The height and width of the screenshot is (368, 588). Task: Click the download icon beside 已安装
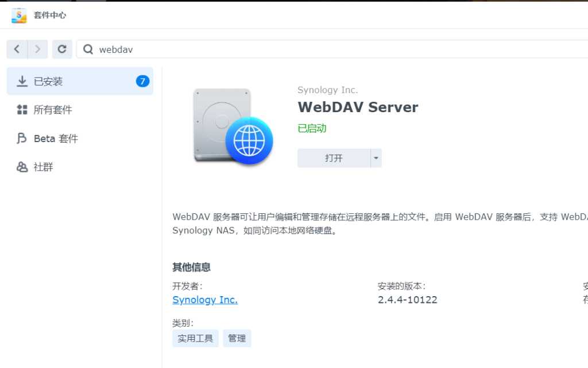pos(22,81)
